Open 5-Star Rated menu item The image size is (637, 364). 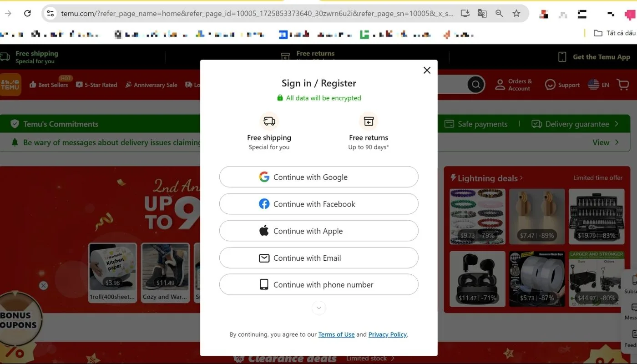coord(96,85)
